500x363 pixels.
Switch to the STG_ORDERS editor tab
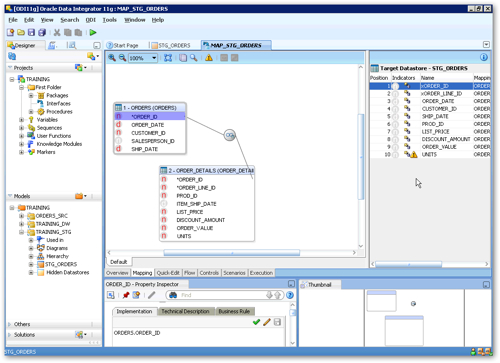(171, 45)
